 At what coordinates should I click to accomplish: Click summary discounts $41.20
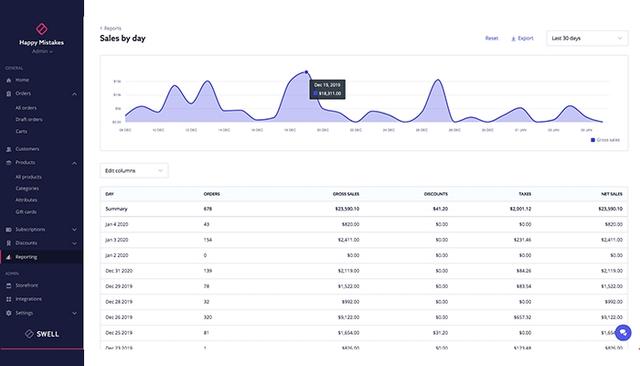[440, 209]
